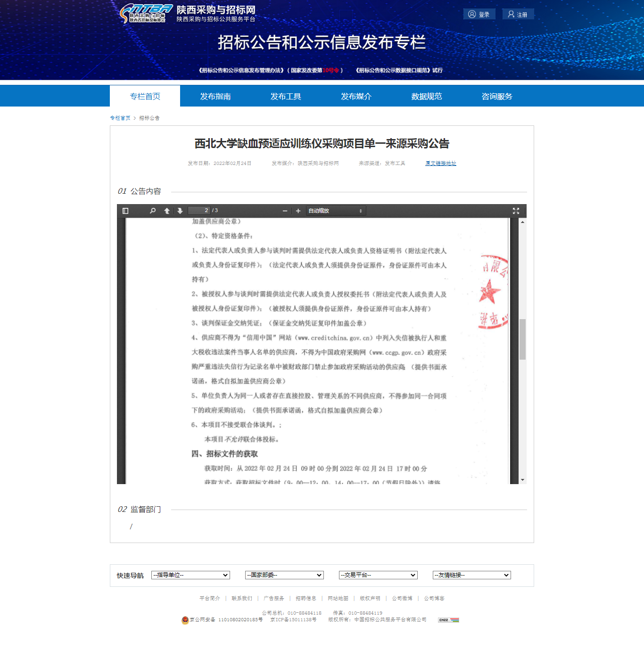The width and height of the screenshot is (644, 667).
Task: Click the 登录 login button
Action: tap(479, 14)
